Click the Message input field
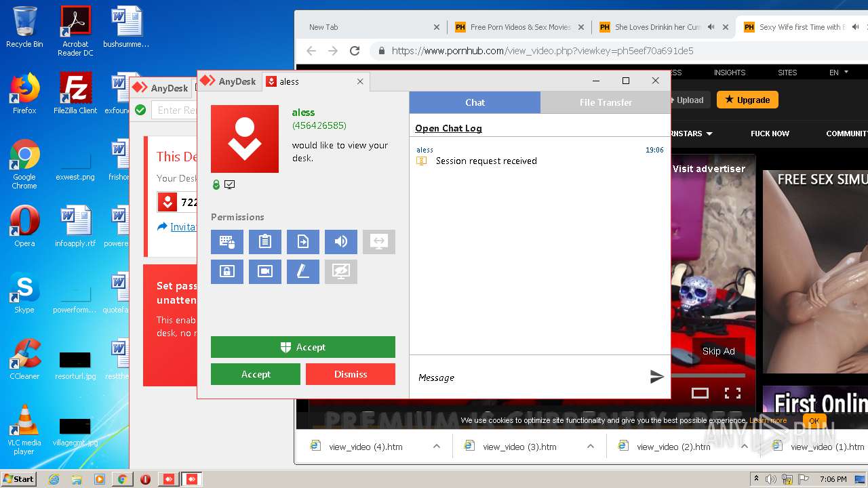868x488 pixels. (x=529, y=378)
